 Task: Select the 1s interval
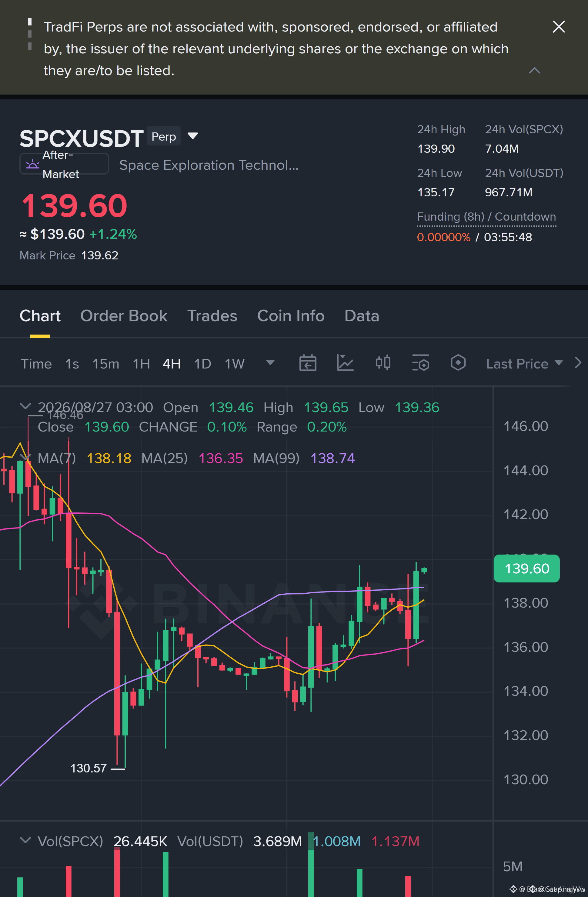tap(72, 364)
